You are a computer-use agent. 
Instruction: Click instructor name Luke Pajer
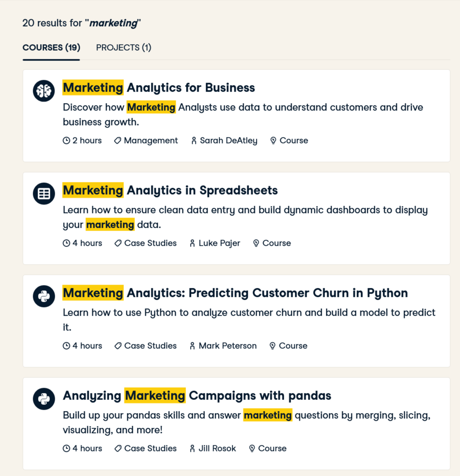click(219, 243)
